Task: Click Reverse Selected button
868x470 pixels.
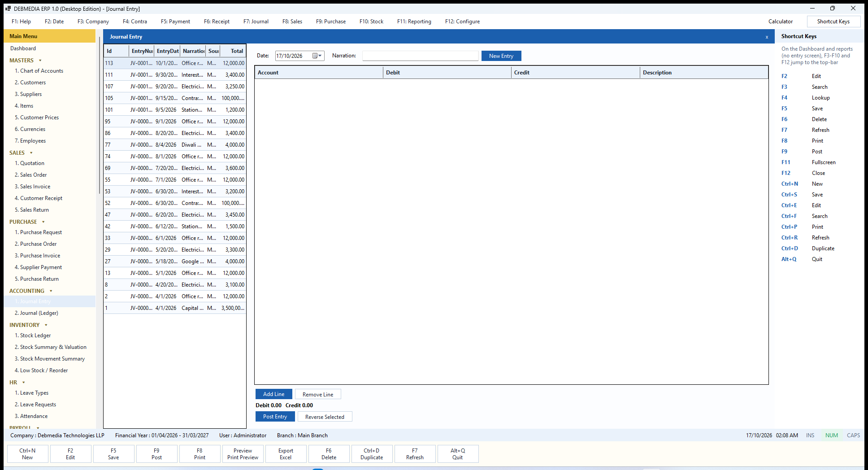Action: click(x=325, y=417)
